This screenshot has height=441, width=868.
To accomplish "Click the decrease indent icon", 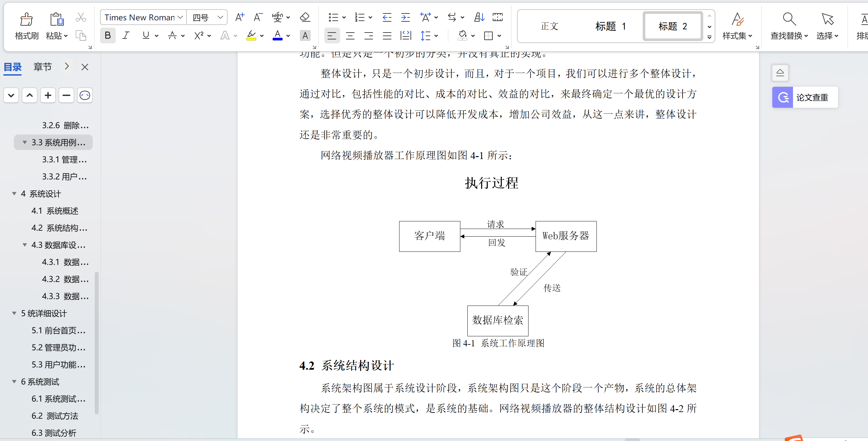I will 387,17.
